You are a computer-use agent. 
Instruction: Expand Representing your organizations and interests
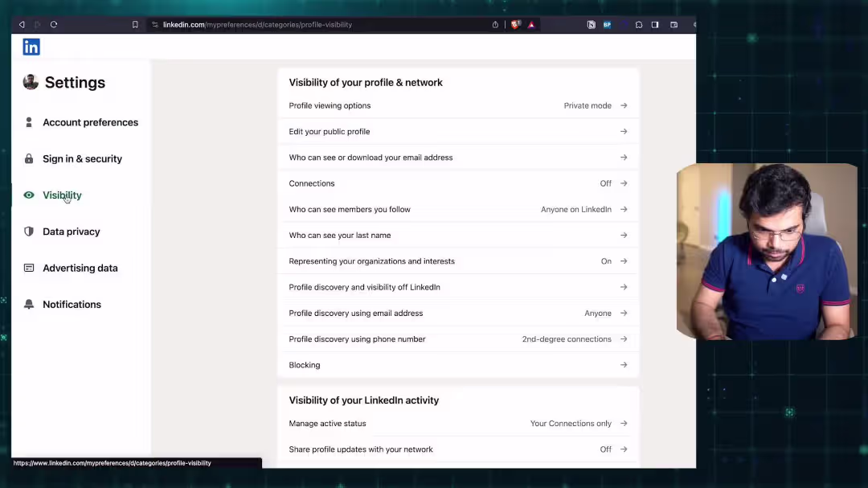458,261
